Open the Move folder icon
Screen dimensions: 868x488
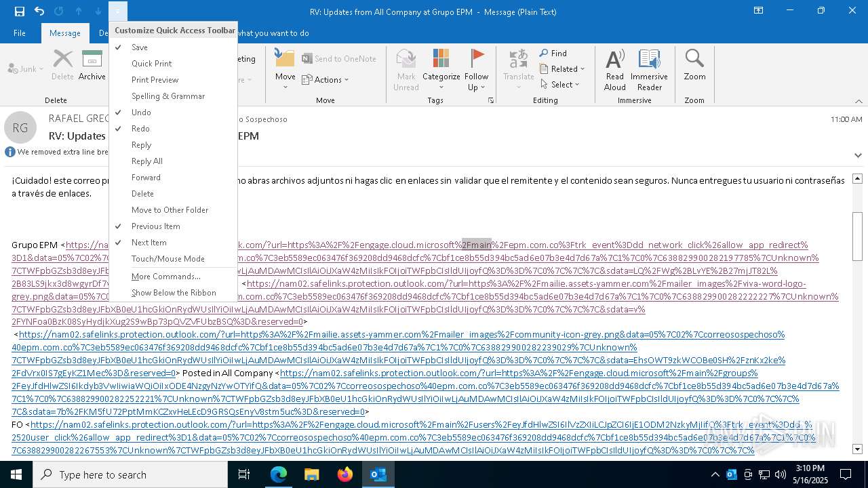(x=285, y=58)
